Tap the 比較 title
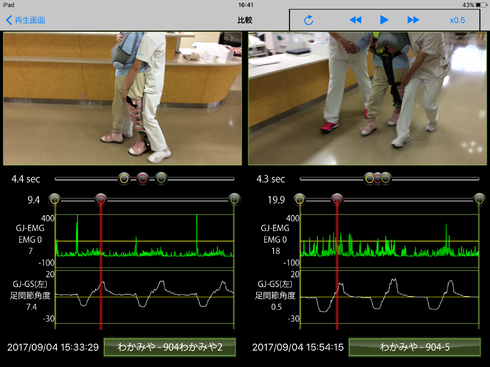 245,20
